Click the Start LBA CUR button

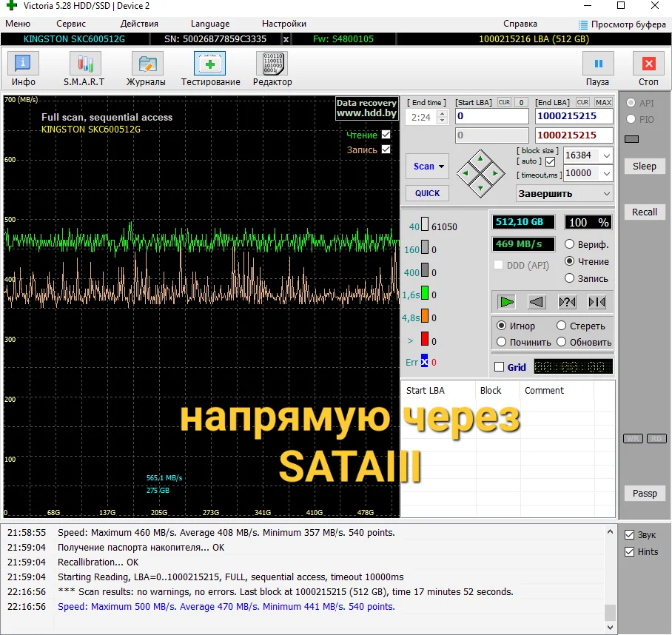(x=504, y=102)
